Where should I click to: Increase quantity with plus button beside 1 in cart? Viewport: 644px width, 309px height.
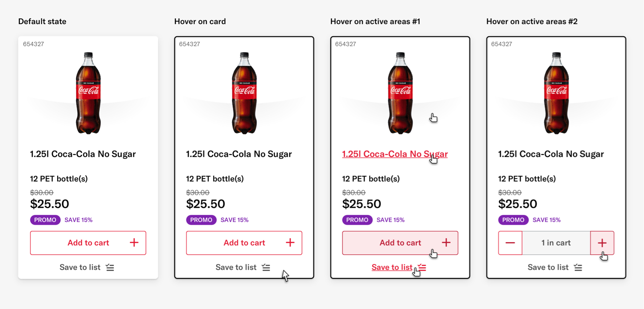coord(602,243)
